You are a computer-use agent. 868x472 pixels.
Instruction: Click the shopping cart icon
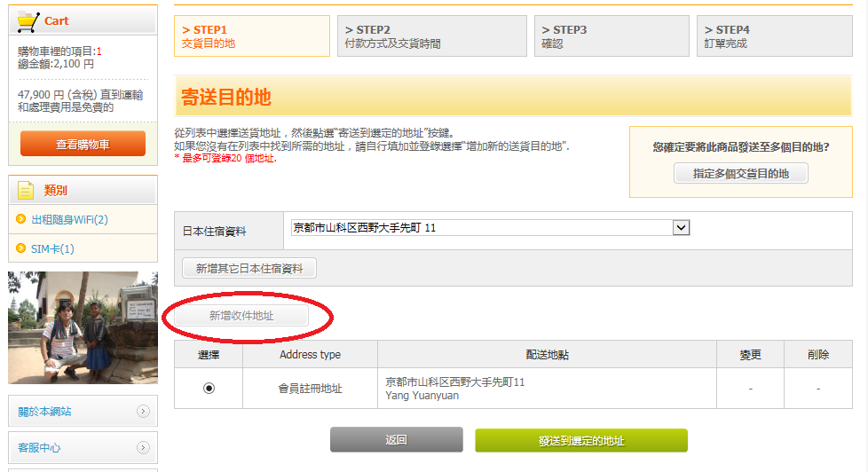(x=28, y=21)
